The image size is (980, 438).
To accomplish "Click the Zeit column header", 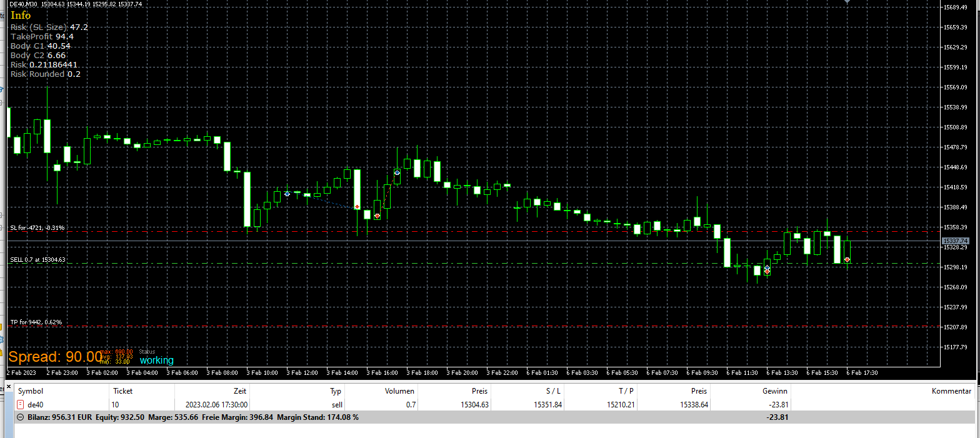I will click(x=240, y=391).
